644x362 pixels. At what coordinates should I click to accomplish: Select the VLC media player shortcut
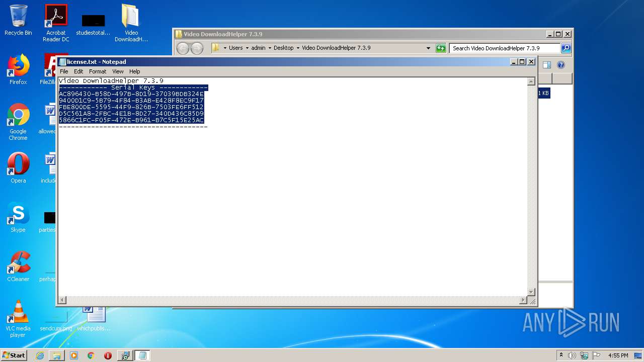click(18, 319)
